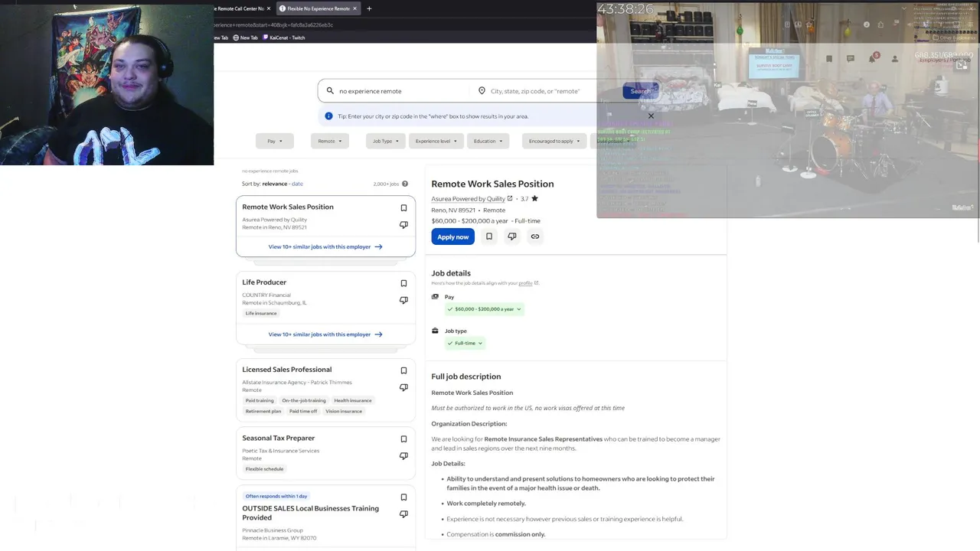This screenshot has height=551, width=980.
Task: Dismiss the city or zip code tip
Action: [x=651, y=116]
